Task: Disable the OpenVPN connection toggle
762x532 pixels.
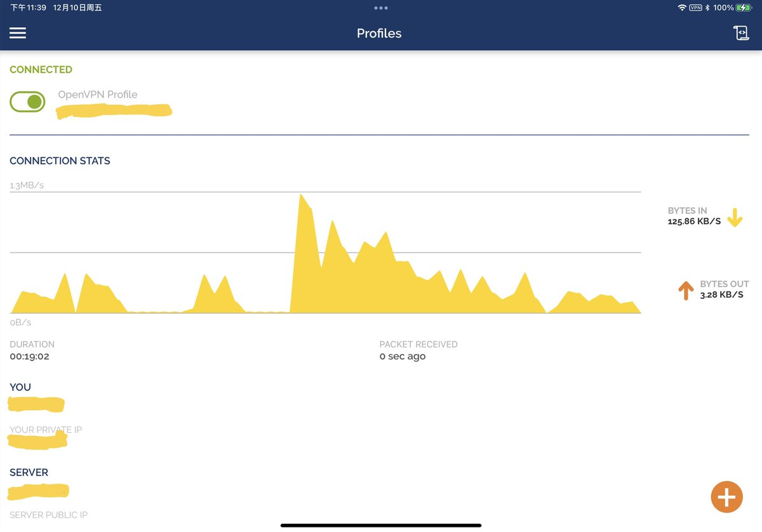Action: (27, 102)
